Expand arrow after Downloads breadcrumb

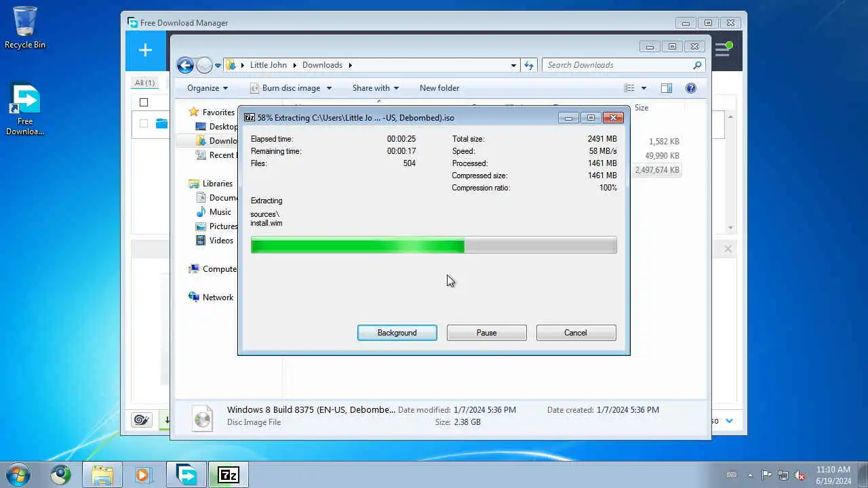point(351,65)
